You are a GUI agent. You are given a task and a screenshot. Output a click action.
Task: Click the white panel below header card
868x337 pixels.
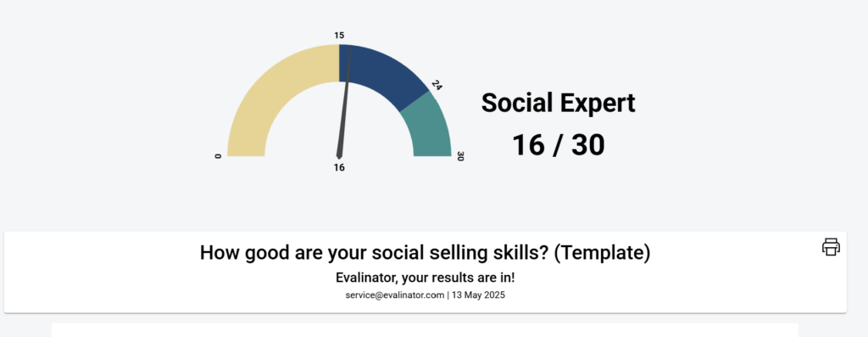(426, 330)
